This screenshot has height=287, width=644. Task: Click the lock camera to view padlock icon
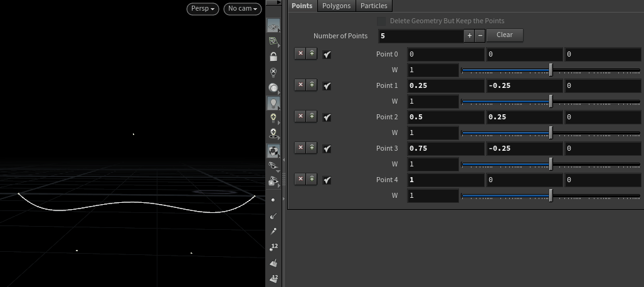[x=273, y=57]
